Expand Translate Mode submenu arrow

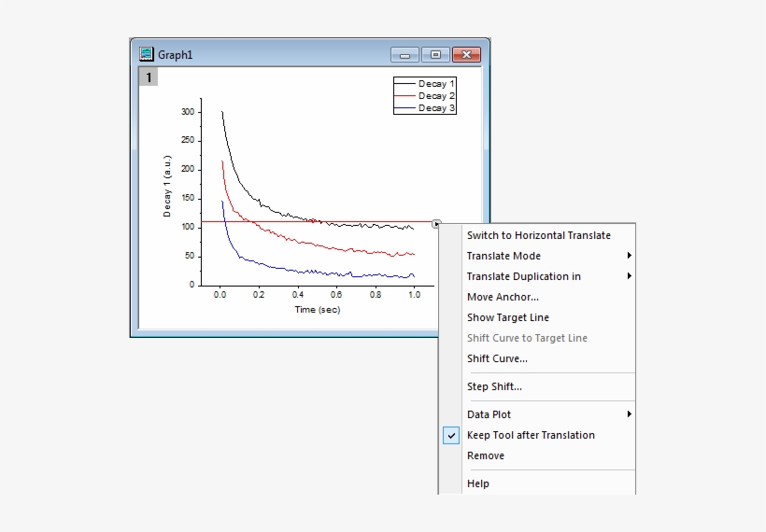coord(630,255)
